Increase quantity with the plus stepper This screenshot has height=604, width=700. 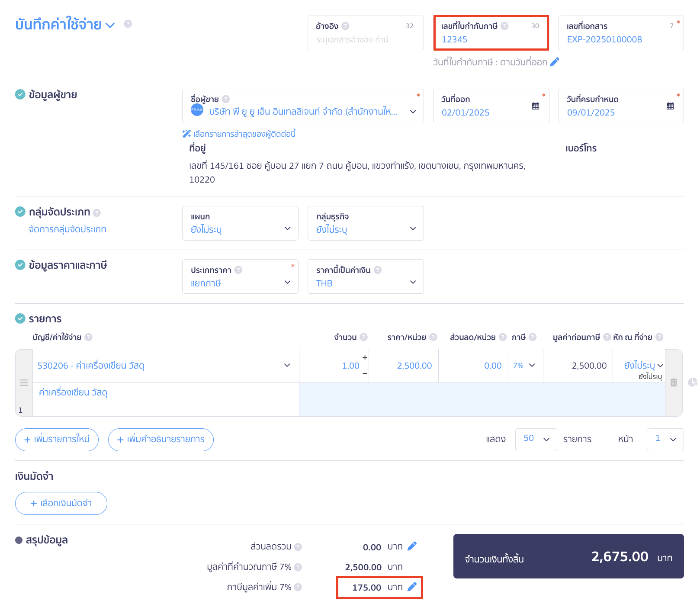pos(365,357)
